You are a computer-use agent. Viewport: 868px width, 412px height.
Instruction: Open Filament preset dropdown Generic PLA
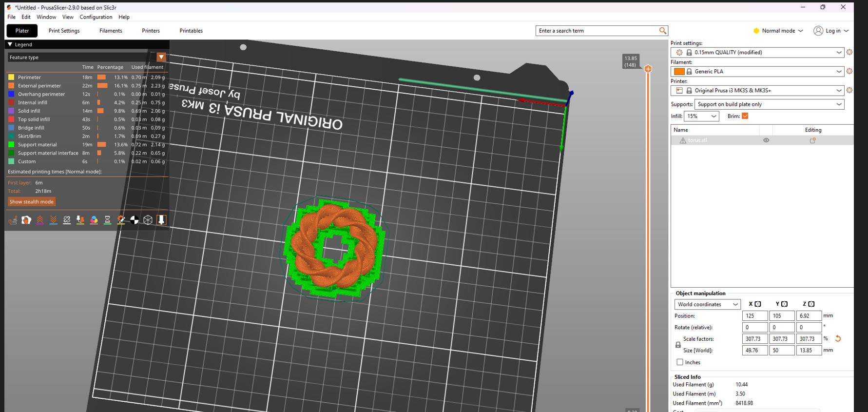click(x=757, y=71)
